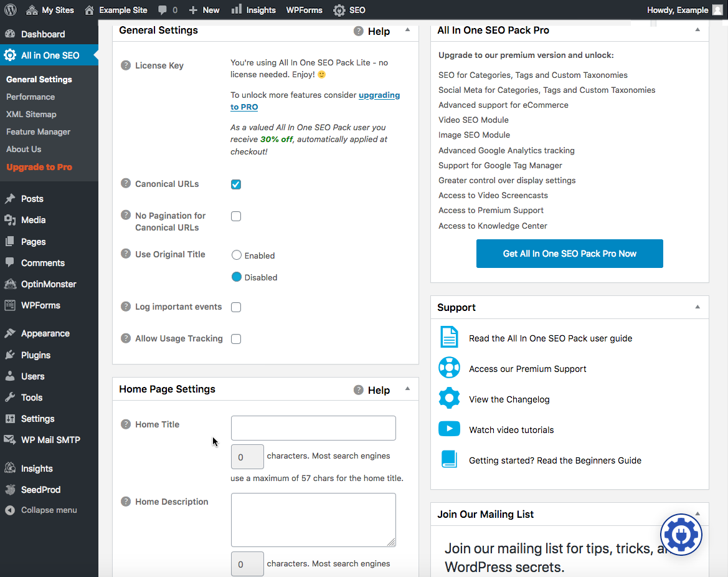The height and width of the screenshot is (577, 728).
Task: Open the comments bubble icon in admin bar
Action: click(163, 10)
